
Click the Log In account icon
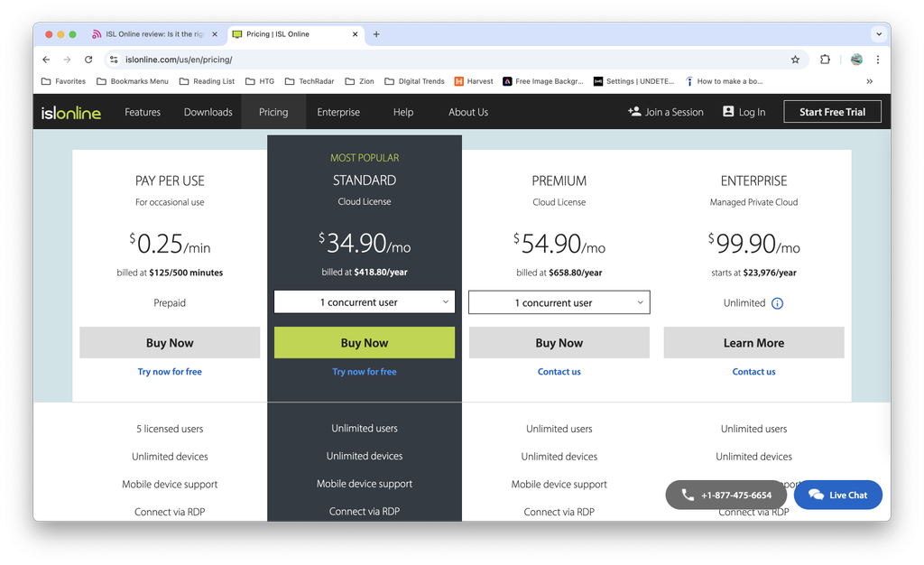(727, 112)
